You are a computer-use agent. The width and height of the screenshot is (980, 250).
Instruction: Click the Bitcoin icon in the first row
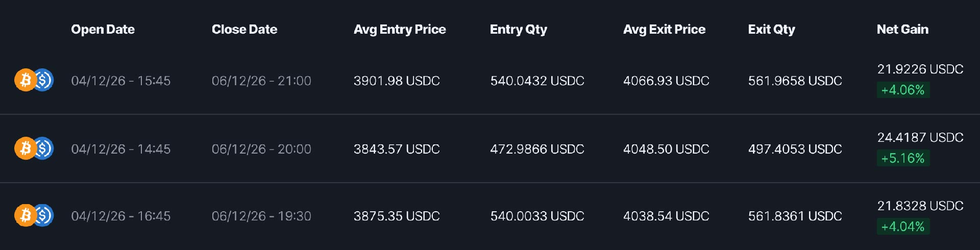coord(25,80)
